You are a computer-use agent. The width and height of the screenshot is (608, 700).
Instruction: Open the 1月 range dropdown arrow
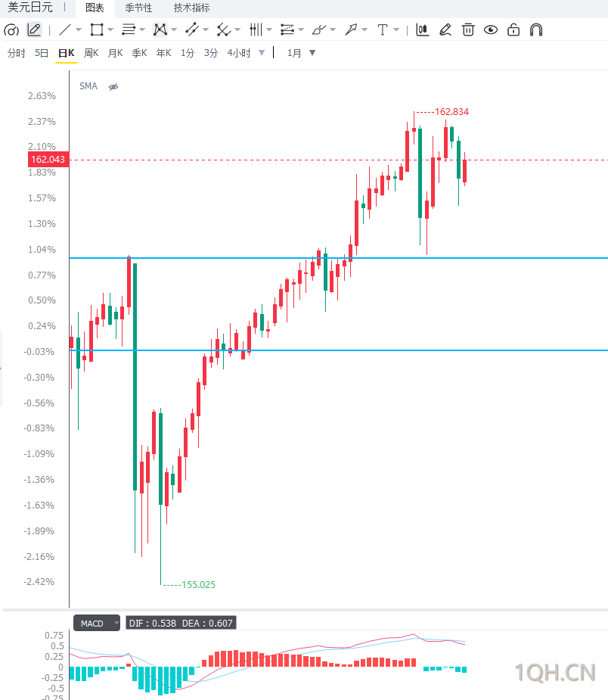(312, 53)
